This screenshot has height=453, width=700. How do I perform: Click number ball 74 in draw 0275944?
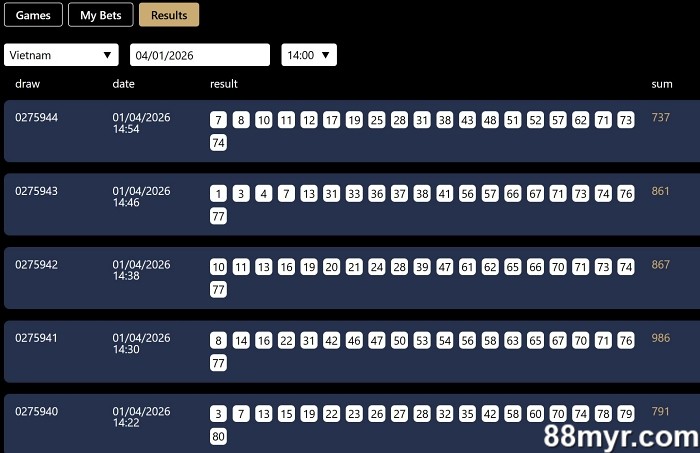click(218, 143)
